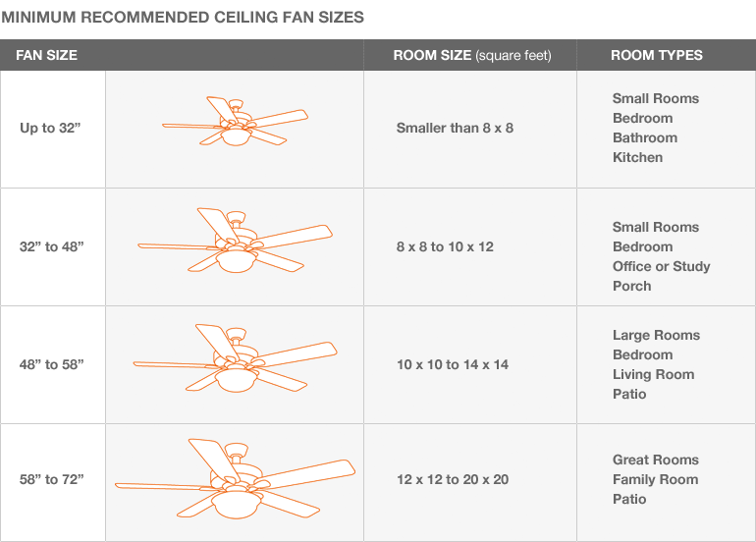Click the "8 x 8 to 10 x 12" cell
Screen dimensions: 756x542
(x=445, y=246)
